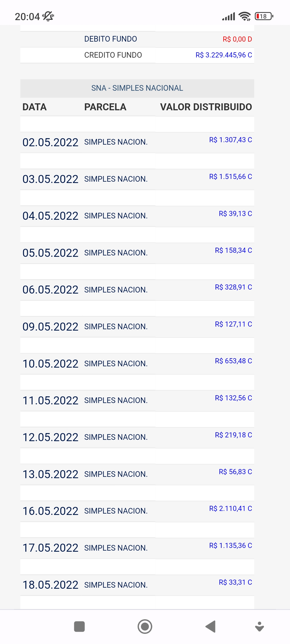Select the SNA - SIMPLES NACIONAL section header
Viewport: 290px width, 644px height.
[x=137, y=88]
